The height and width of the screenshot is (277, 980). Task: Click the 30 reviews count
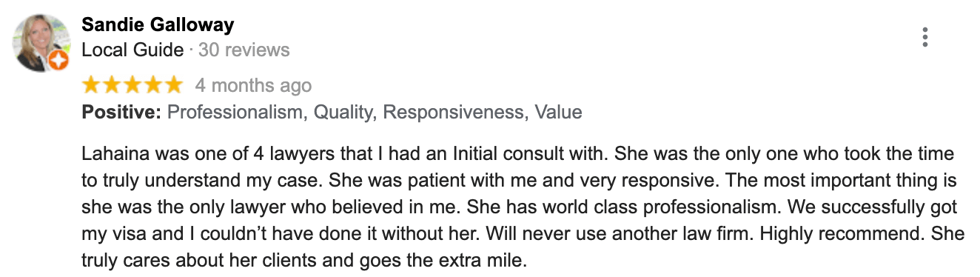pos(244,50)
